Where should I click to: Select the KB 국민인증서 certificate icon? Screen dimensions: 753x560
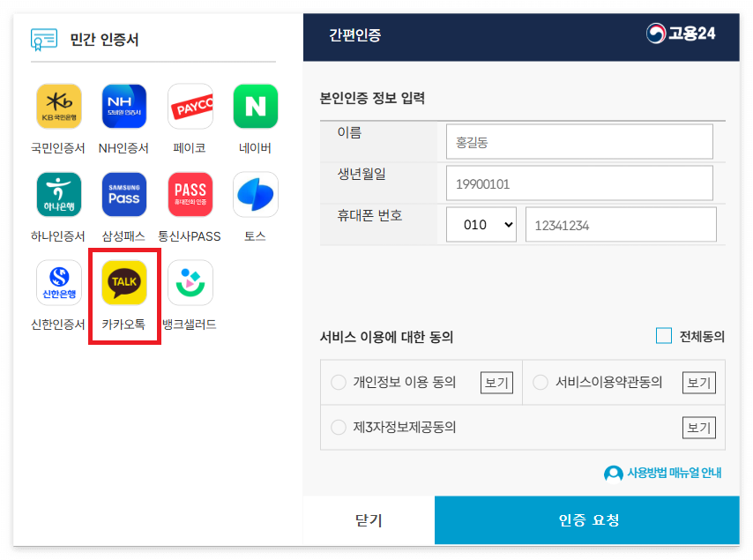58,106
